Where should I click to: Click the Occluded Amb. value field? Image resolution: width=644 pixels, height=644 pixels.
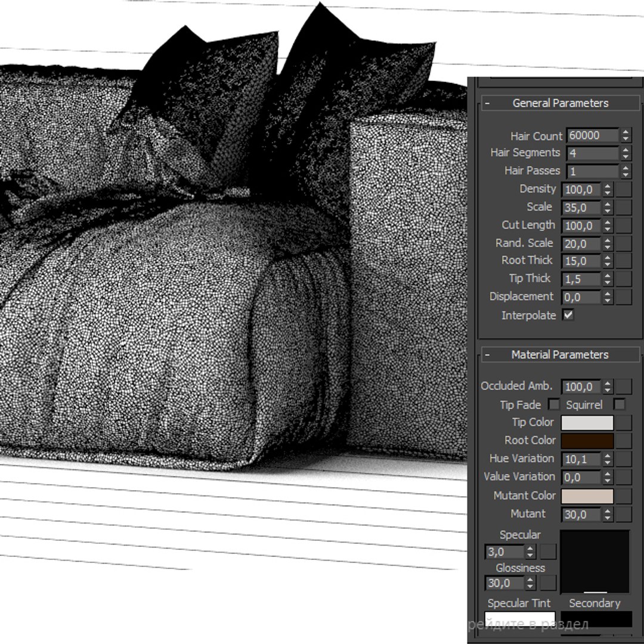click(581, 386)
